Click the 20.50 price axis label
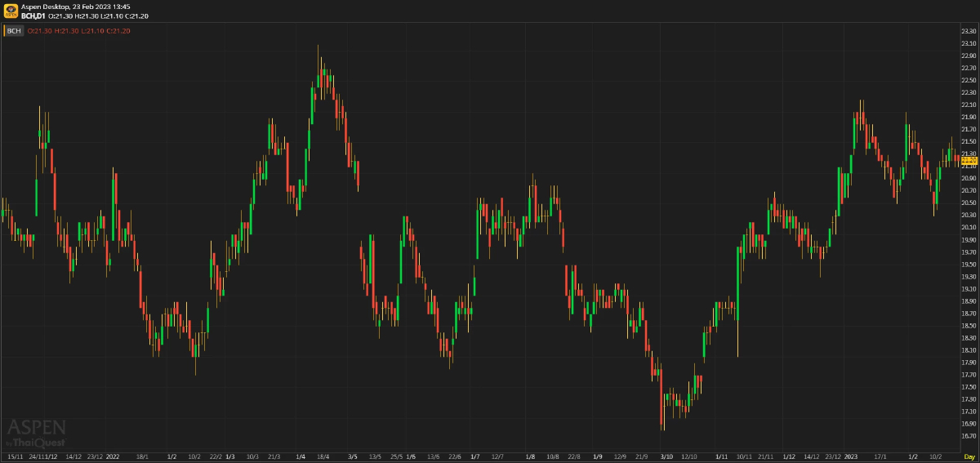The image size is (980, 463). point(969,203)
